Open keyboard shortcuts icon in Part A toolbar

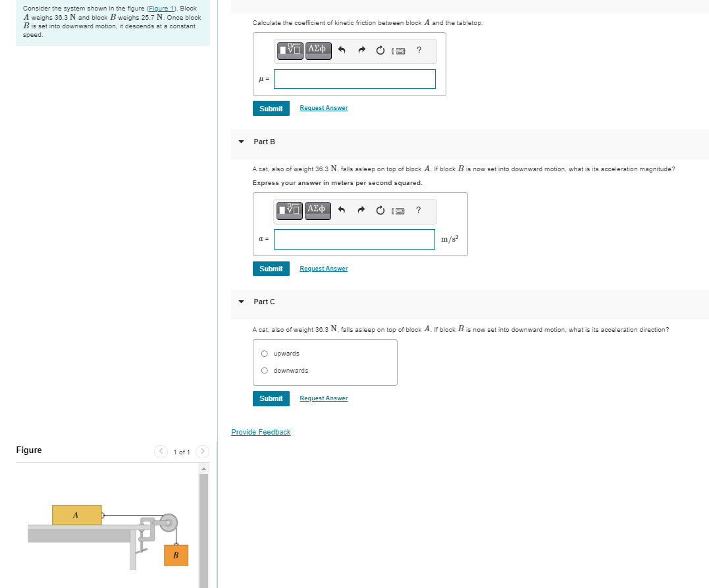(399, 51)
